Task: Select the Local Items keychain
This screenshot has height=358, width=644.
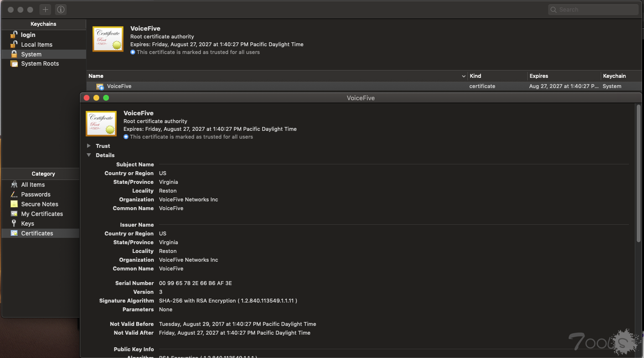Action: click(36, 45)
